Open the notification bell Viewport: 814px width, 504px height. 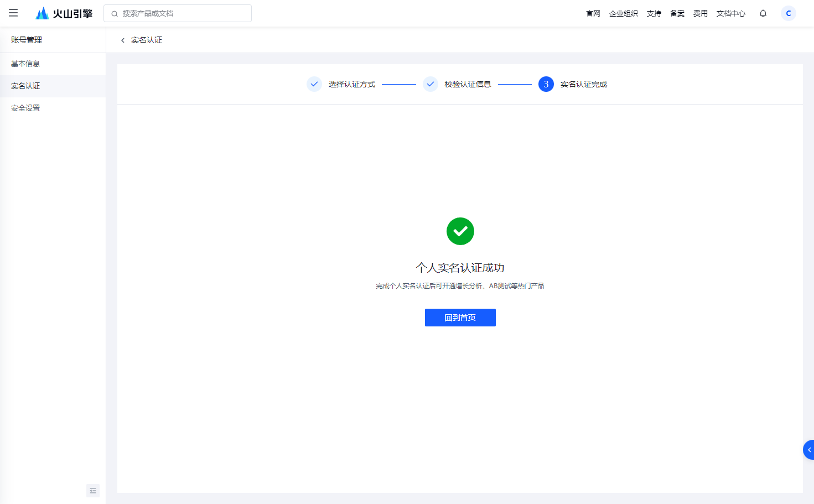763,13
